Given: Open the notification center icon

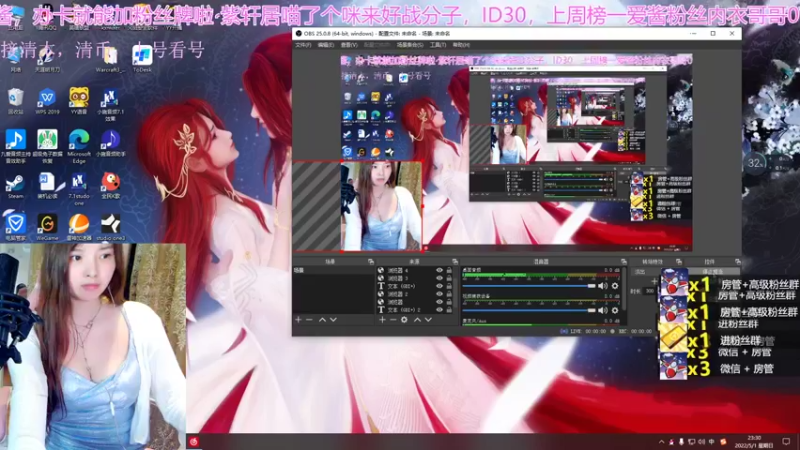Looking at the screenshot, I should 786,441.
